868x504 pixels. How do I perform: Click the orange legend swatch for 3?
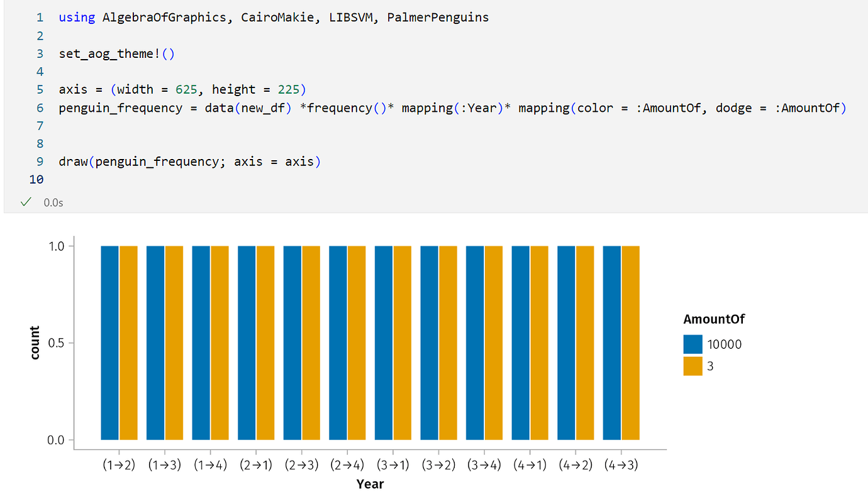click(x=692, y=365)
